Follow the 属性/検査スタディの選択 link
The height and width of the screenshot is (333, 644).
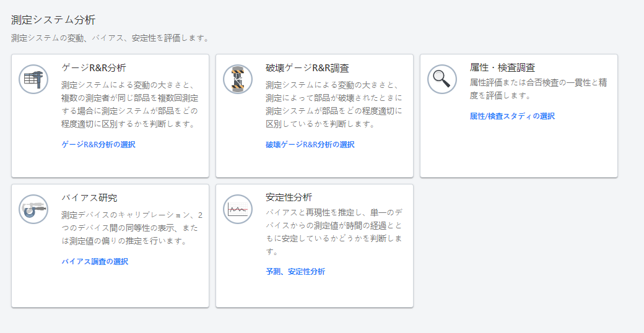coord(512,116)
